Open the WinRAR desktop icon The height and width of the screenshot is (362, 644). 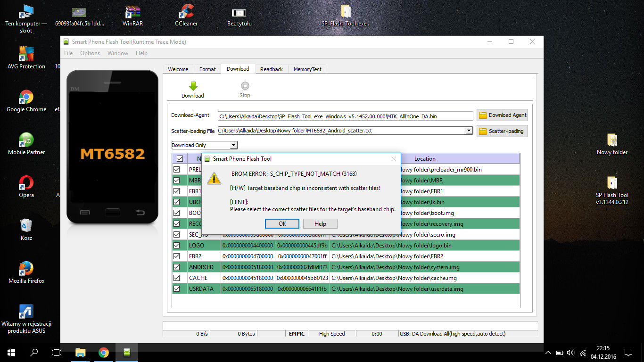(x=132, y=16)
